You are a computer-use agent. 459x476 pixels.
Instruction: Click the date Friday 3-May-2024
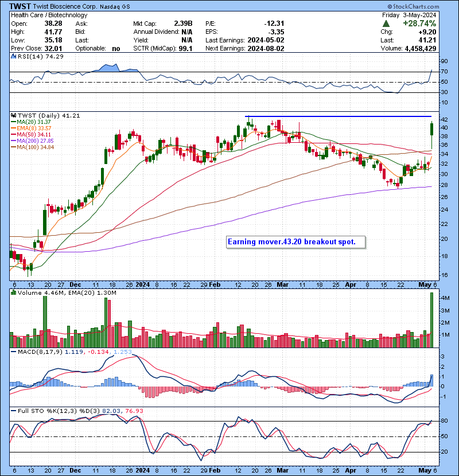[409, 15]
